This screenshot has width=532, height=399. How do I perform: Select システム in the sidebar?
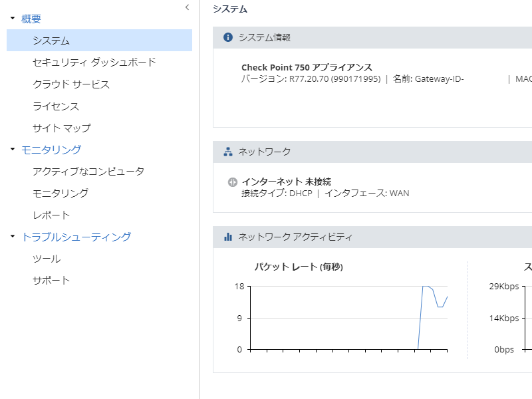tap(51, 41)
